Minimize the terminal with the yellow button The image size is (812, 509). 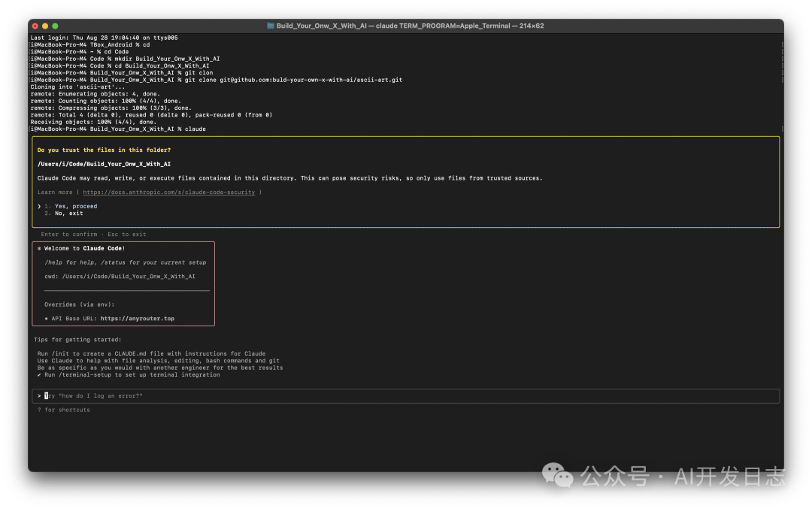click(x=45, y=26)
